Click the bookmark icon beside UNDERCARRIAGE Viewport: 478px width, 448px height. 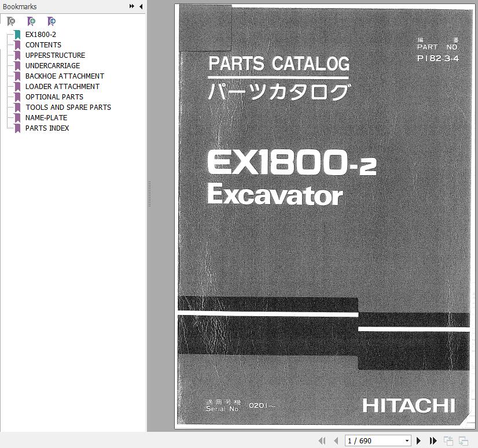click(x=17, y=66)
